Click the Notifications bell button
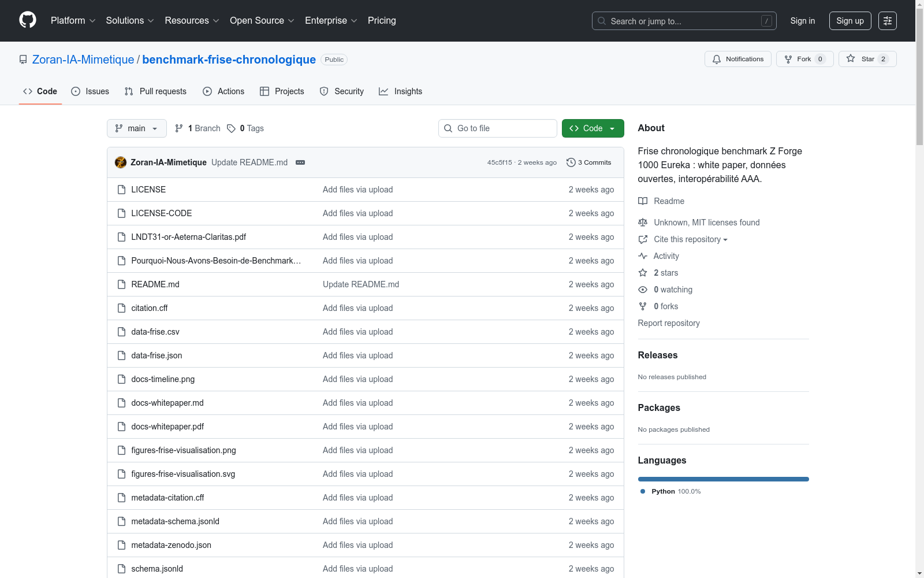 [737, 59]
